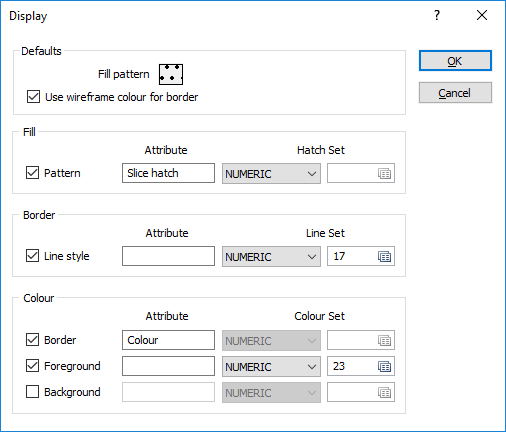Uncheck the Line style checkbox
Viewport: 506px width, 432px height.
32,256
